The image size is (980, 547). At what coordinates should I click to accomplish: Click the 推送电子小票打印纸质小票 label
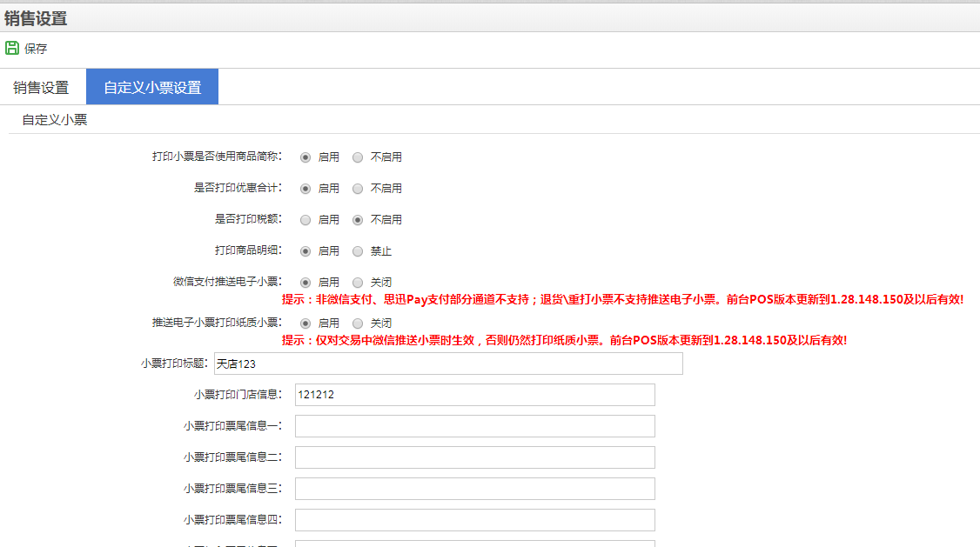coord(217,323)
